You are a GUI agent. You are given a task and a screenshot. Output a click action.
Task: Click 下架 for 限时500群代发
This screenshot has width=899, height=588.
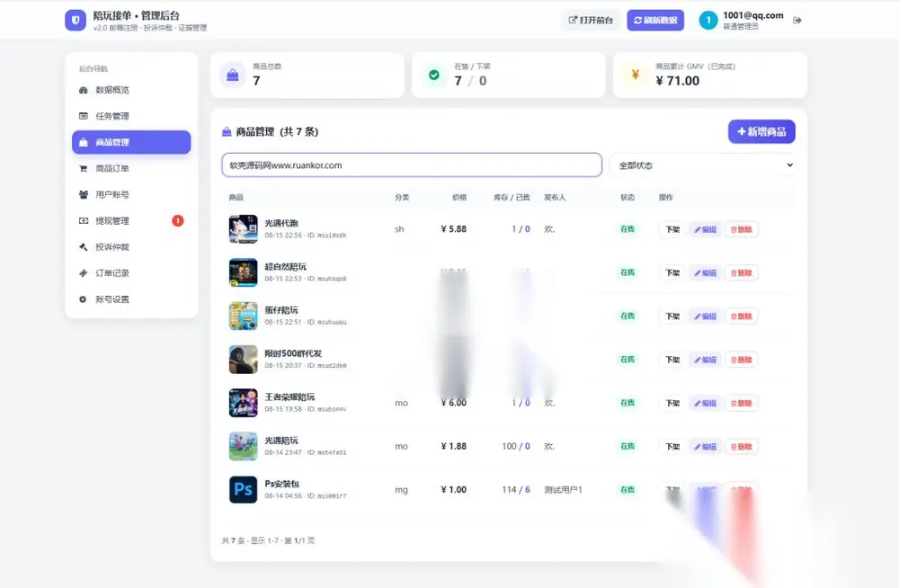[672, 360]
